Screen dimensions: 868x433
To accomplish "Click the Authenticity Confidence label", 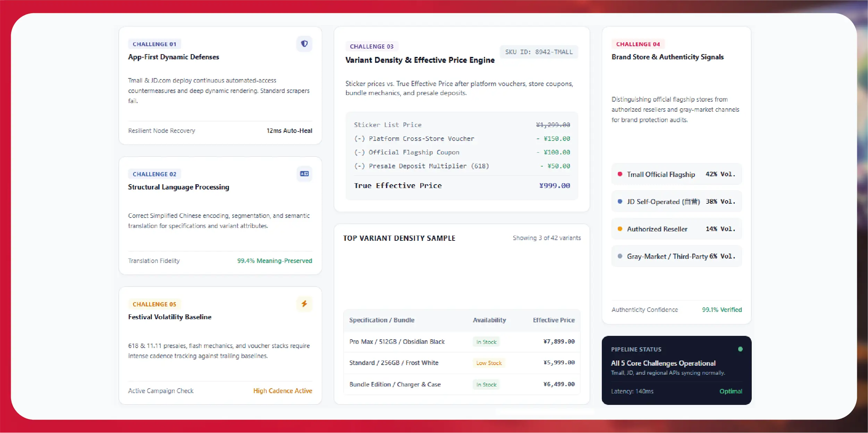I will click(644, 310).
